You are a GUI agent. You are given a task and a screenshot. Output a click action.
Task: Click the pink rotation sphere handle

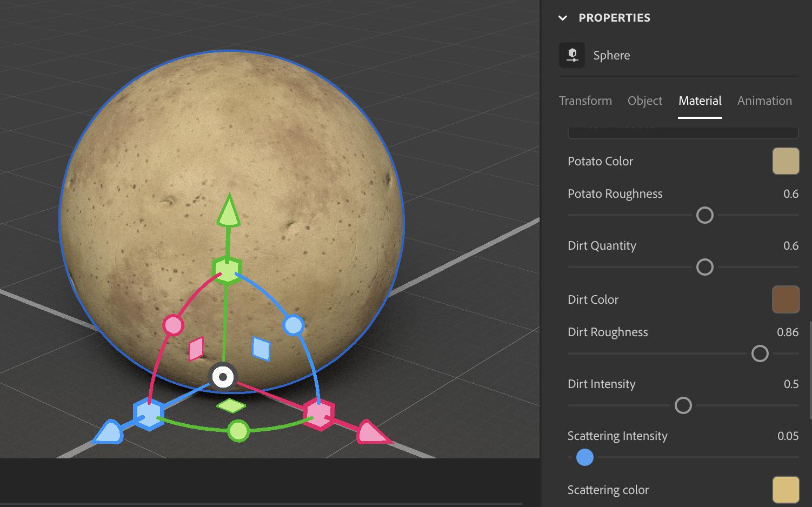tap(174, 325)
